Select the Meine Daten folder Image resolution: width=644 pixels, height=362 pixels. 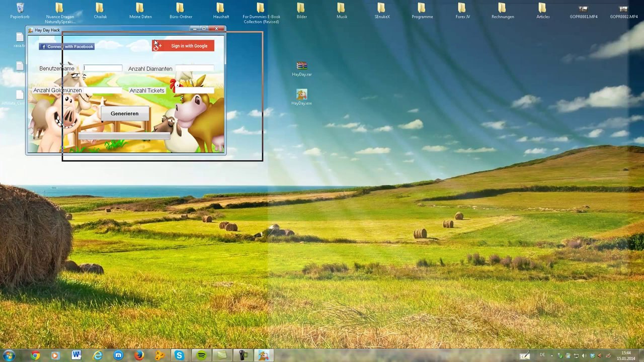(140, 11)
